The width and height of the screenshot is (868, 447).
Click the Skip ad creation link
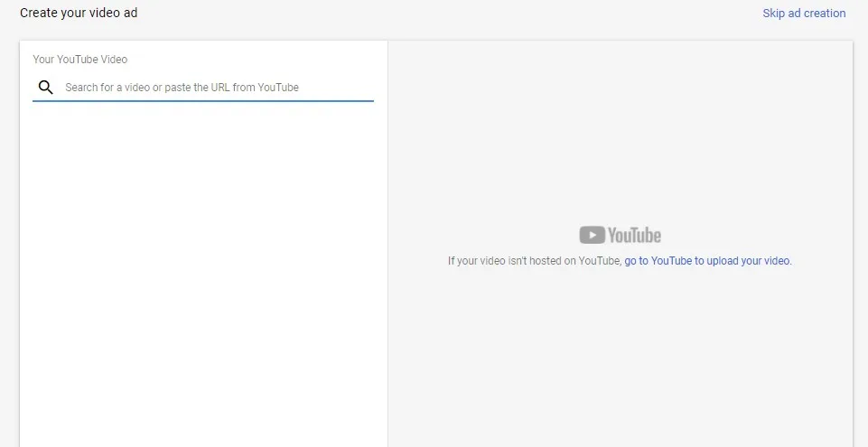pyautogui.click(x=804, y=14)
